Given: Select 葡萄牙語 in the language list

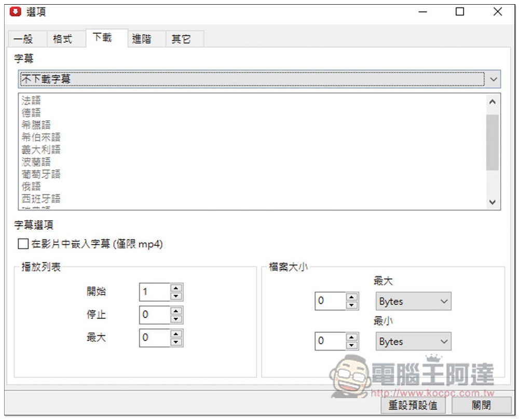Looking at the screenshot, I should pos(41,174).
